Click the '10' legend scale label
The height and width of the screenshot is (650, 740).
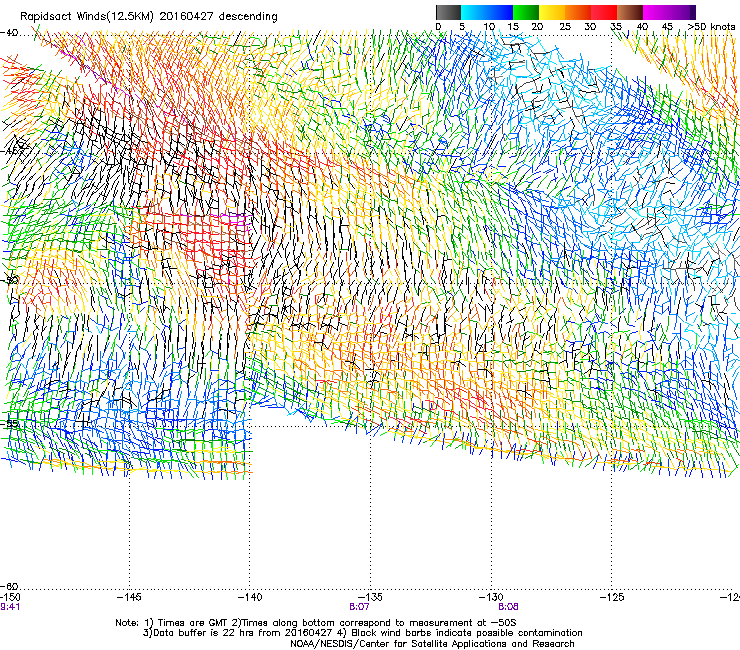pyautogui.click(x=489, y=27)
